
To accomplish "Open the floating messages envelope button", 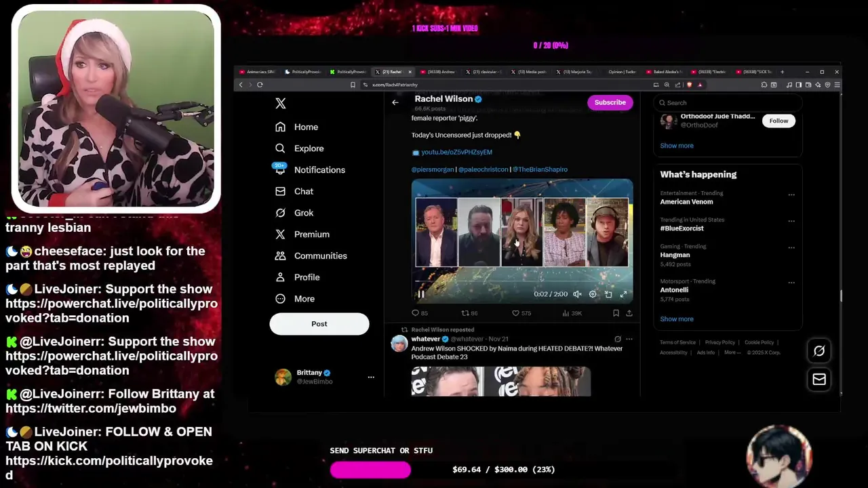I will 819,380.
